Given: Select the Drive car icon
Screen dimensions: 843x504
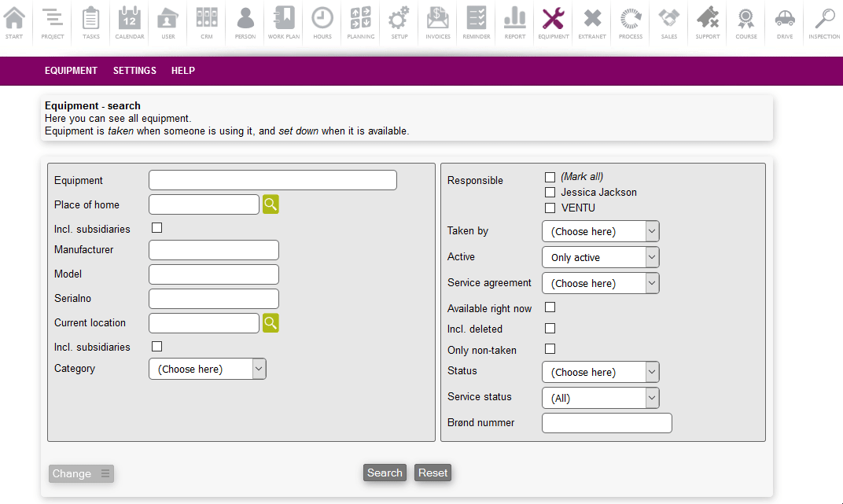Looking at the screenshot, I should pos(785,21).
